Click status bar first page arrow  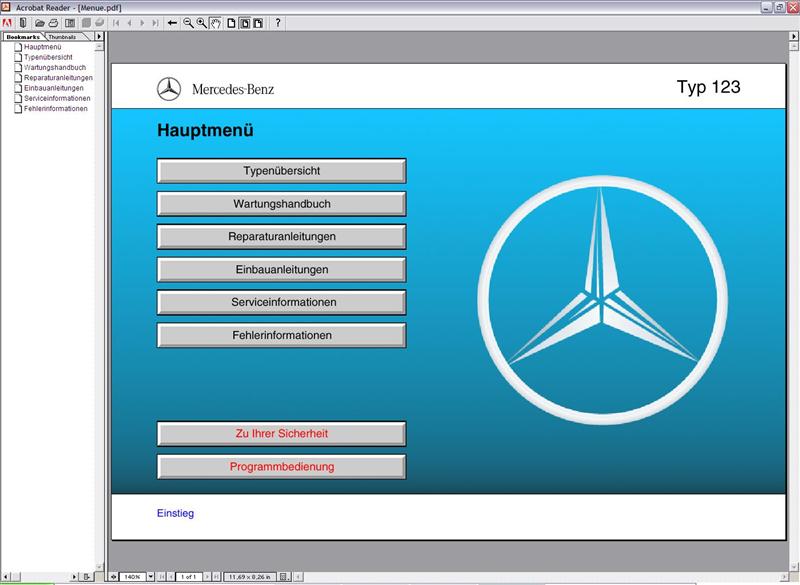click(162, 576)
